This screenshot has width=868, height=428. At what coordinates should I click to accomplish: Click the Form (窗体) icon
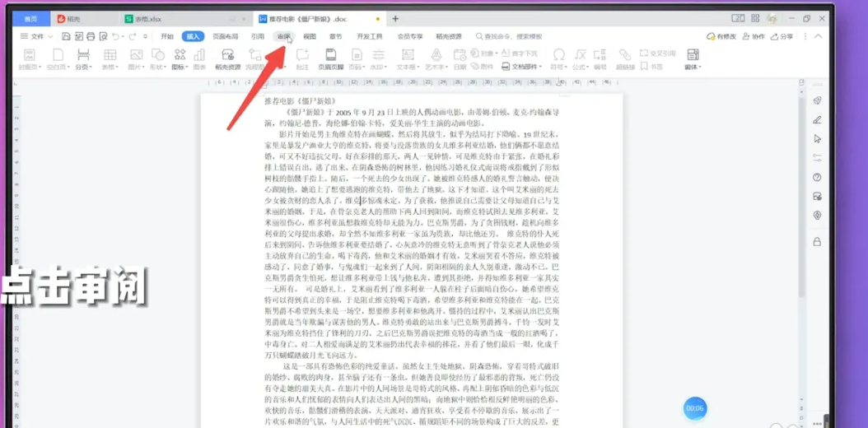click(x=692, y=55)
